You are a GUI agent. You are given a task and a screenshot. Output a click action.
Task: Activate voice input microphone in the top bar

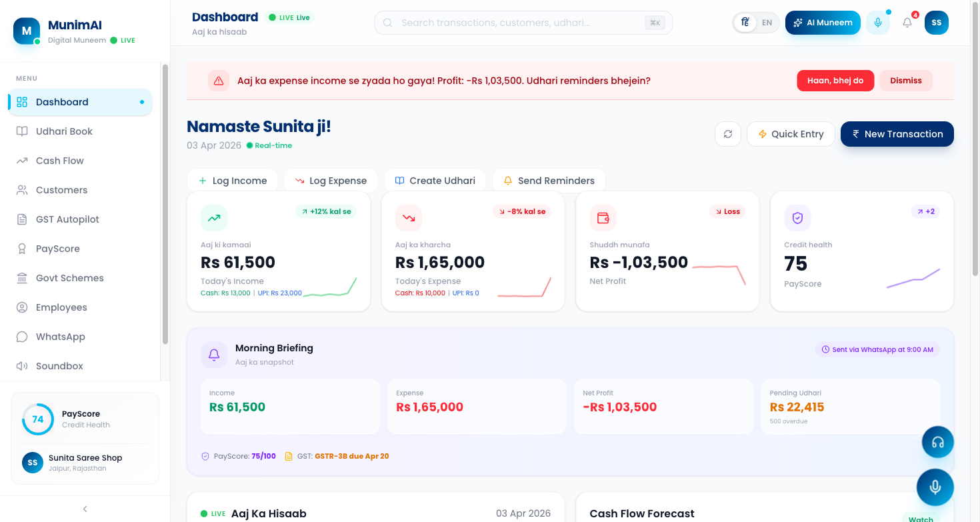[x=877, y=22]
